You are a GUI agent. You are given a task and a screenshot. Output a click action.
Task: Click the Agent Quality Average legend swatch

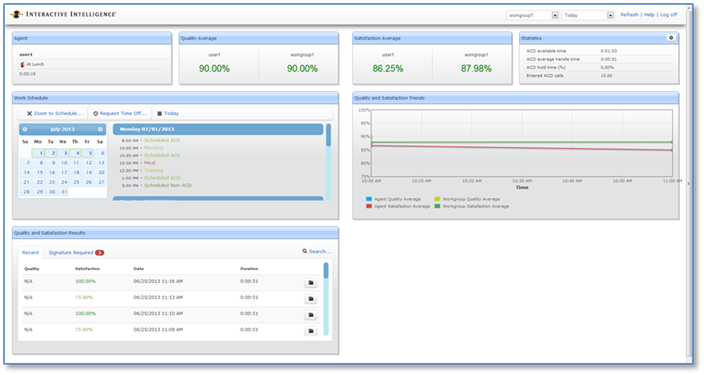[x=369, y=199]
